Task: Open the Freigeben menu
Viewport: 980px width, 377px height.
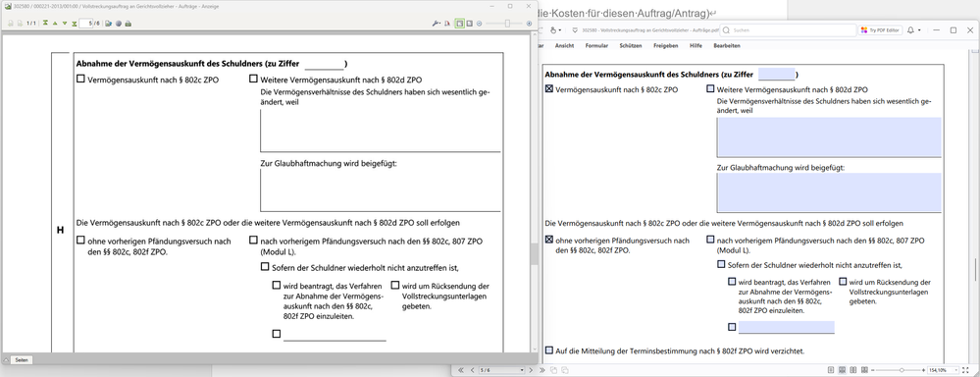Action: coord(666,45)
